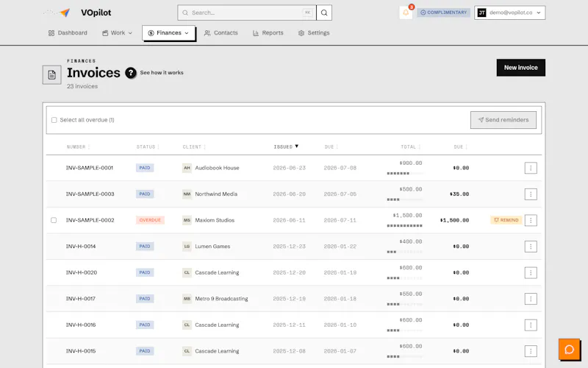Click the Audiobook House AH avatar
This screenshot has width=588, height=368.
click(187, 168)
